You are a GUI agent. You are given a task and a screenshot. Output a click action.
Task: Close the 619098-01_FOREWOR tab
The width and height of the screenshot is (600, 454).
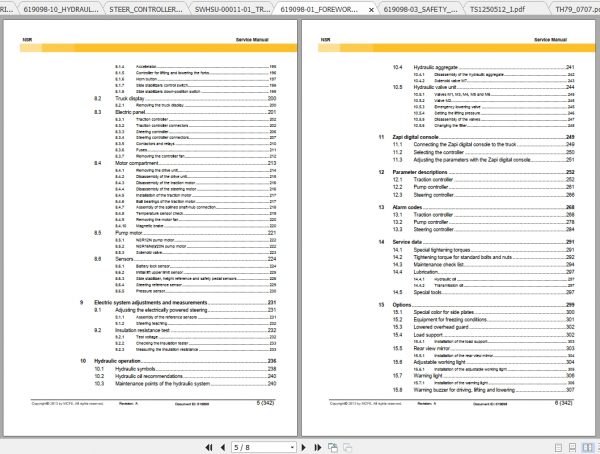click(371, 10)
